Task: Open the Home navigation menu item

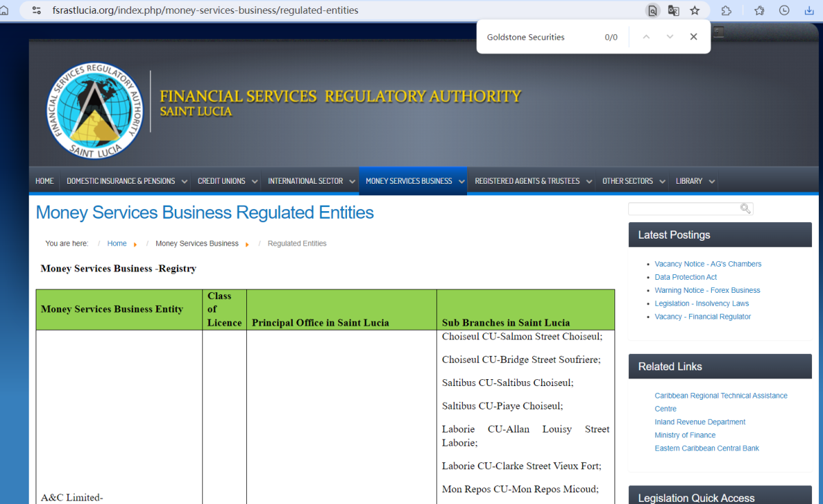Action: pos(45,181)
